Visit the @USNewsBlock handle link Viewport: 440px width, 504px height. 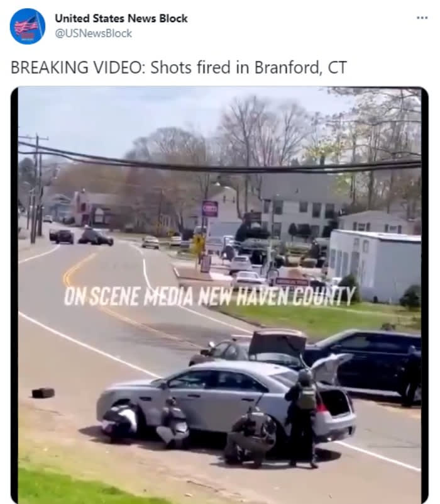coord(94,33)
